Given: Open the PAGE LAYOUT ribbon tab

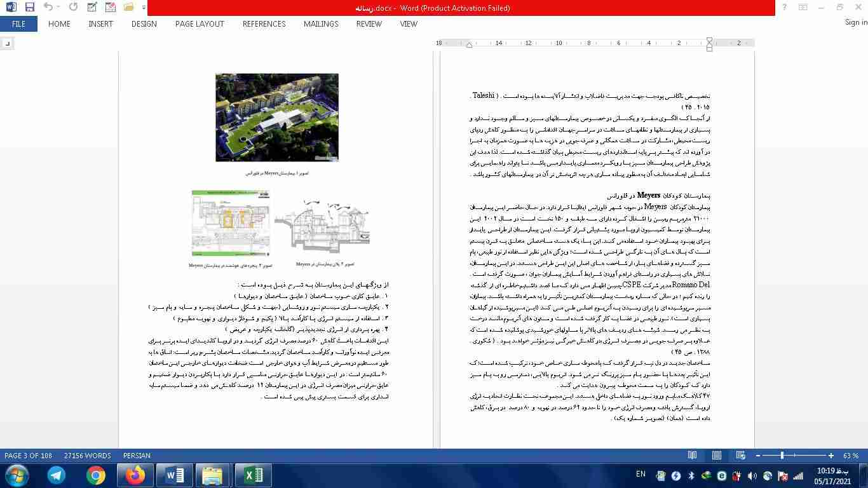Looking at the screenshot, I should (x=200, y=24).
